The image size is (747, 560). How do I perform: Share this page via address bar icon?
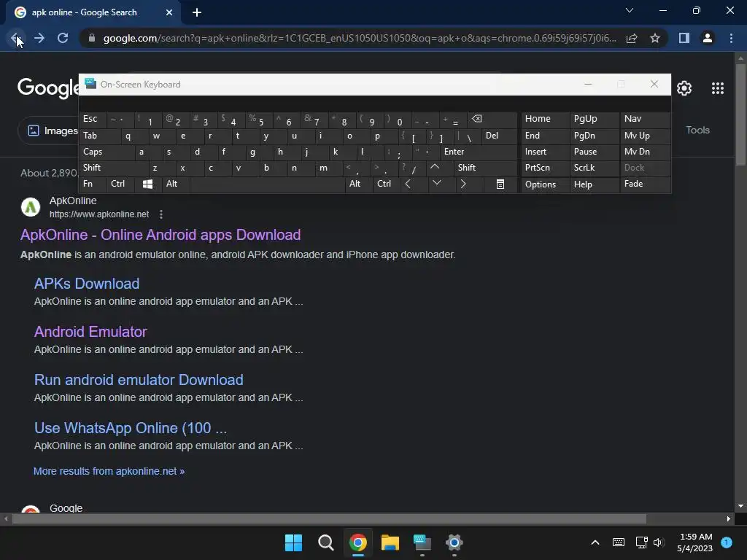point(632,38)
